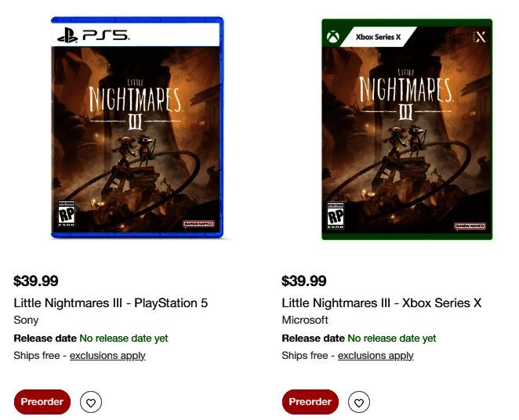
Task: Click the ESRB RP rating on Xbox cover
Action: (336, 215)
